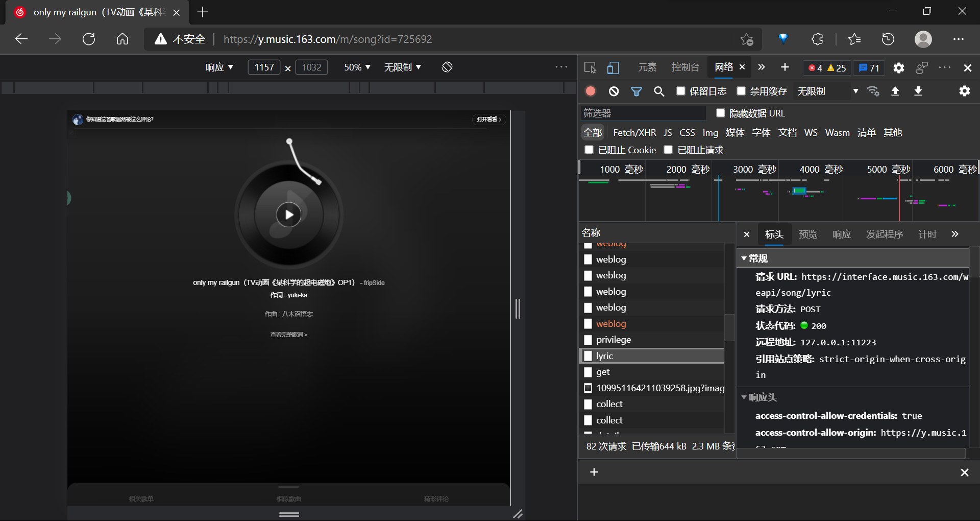Image resolution: width=980 pixels, height=521 pixels.
Task: Filter requests by Fetch/XHR
Action: pyautogui.click(x=634, y=133)
